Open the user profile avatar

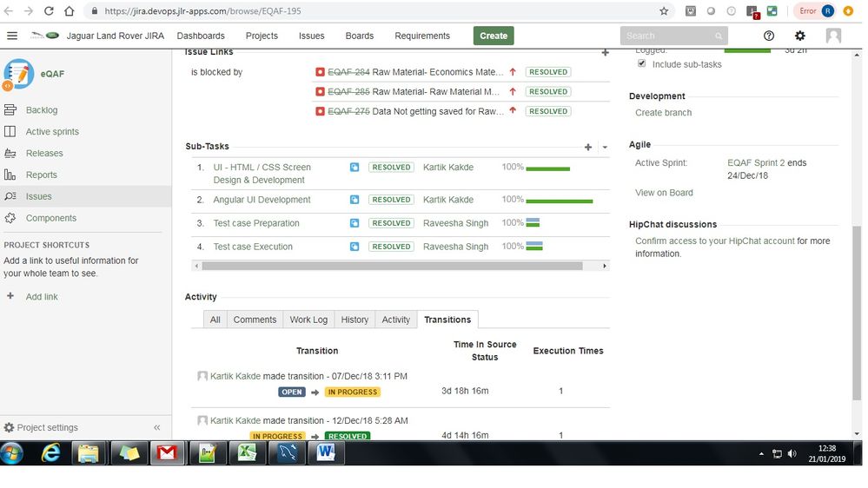[833, 36]
